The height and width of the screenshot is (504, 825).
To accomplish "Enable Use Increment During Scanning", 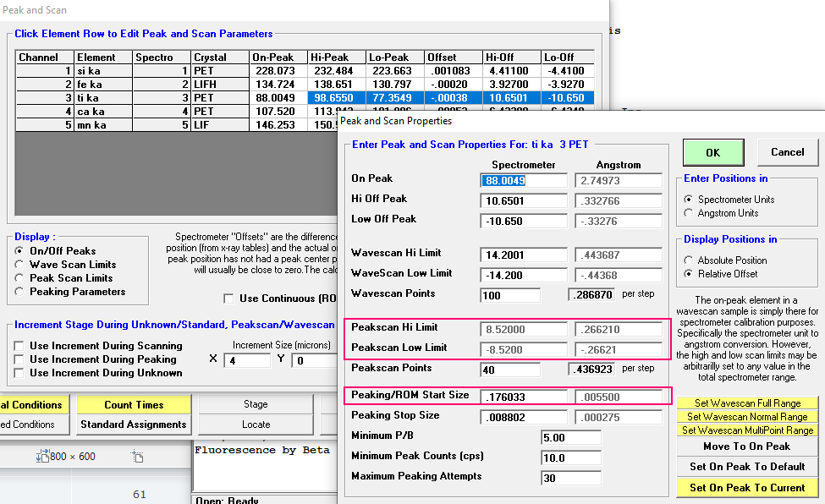I will pyautogui.click(x=19, y=346).
